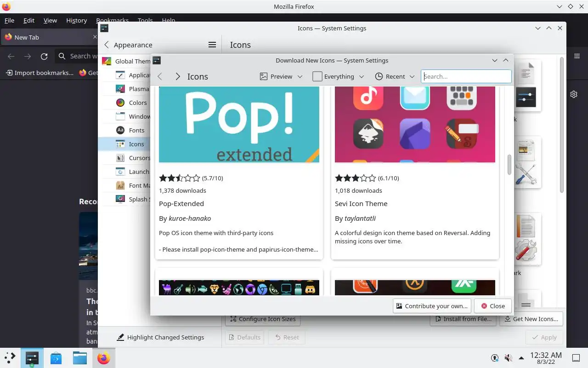Click the muted volume tray icon

coord(508,358)
